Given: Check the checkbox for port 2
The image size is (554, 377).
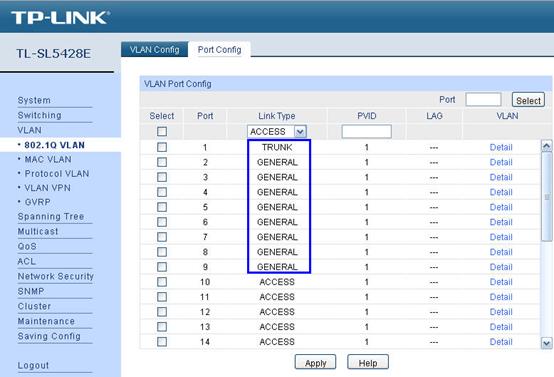Looking at the screenshot, I should coord(162,162).
